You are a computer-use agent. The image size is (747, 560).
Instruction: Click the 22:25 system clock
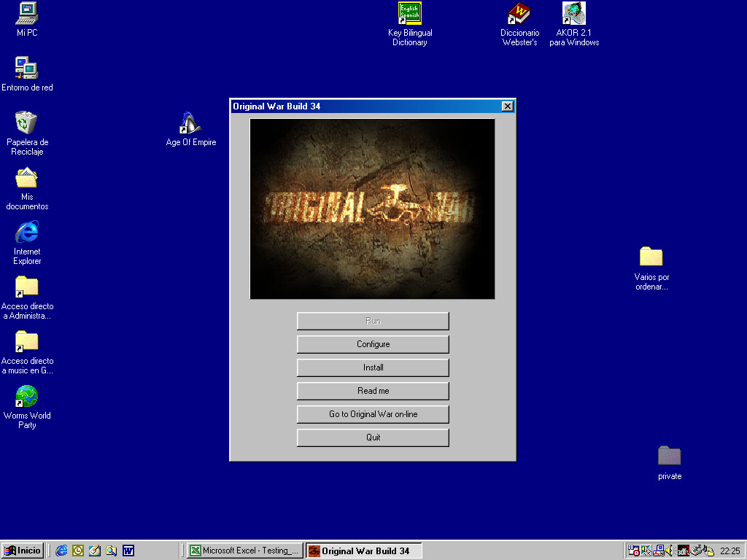click(x=729, y=551)
